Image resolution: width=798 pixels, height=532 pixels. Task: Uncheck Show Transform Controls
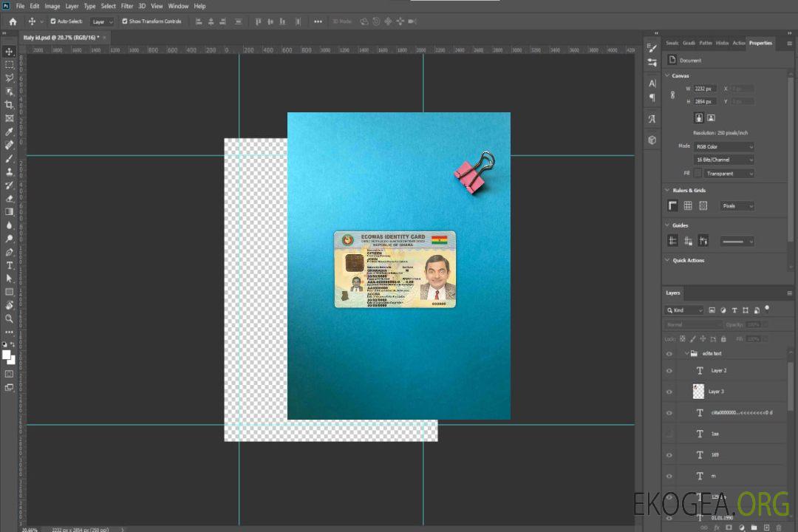tap(125, 21)
